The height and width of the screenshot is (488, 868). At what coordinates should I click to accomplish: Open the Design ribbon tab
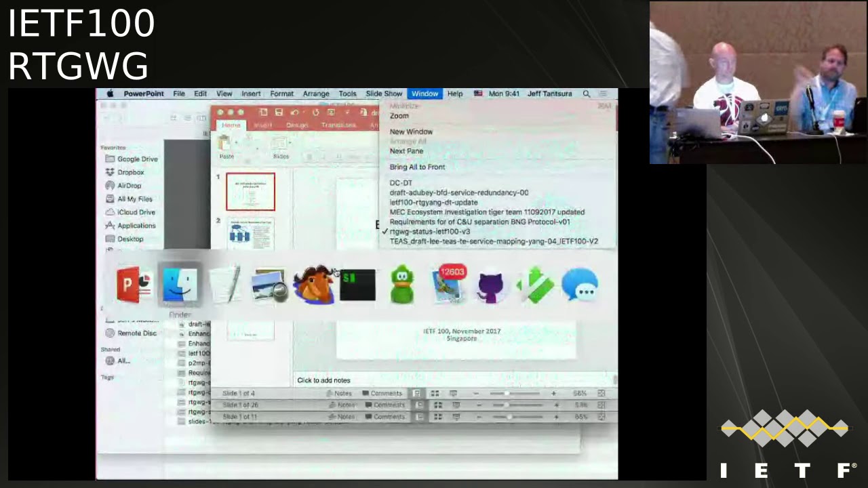click(x=297, y=125)
